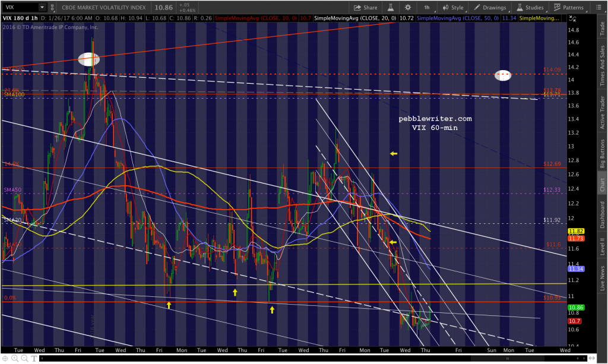608x364 pixels.
Task: Select the text tool T icon
Action: coord(34,359)
